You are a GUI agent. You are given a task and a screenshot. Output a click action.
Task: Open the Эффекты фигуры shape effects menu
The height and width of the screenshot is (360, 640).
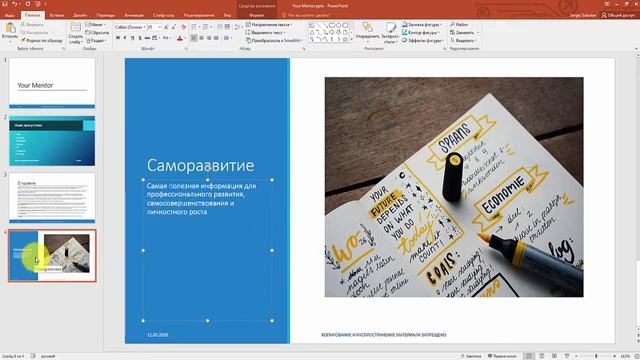click(422, 40)
